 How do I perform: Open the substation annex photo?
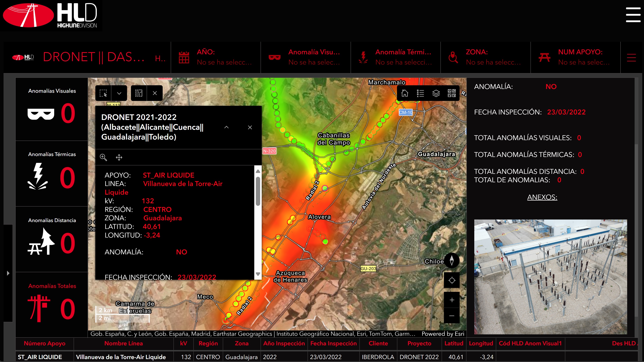coord(550,277)
